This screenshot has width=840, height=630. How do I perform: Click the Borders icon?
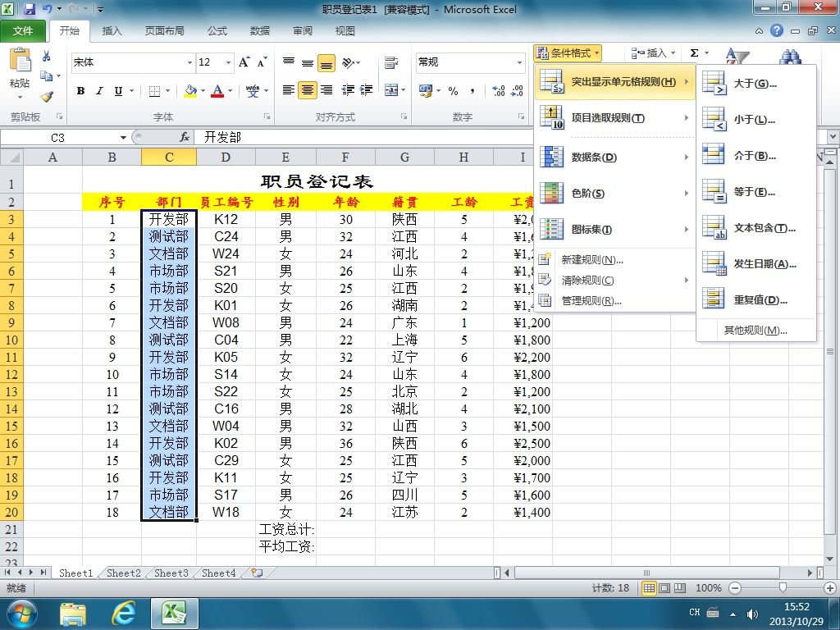[155, 91]
